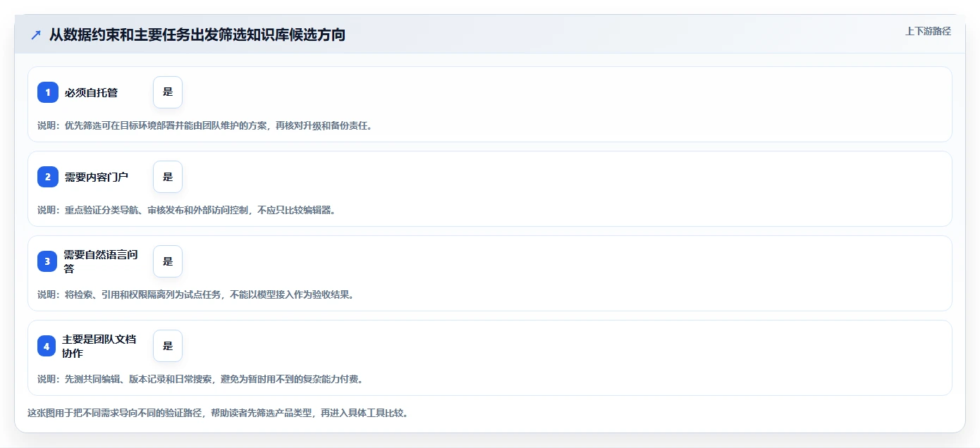Viewport: 980px width, 448px height.
Task: Click the note about 共同编辑、版本记录
Action: 200,379
